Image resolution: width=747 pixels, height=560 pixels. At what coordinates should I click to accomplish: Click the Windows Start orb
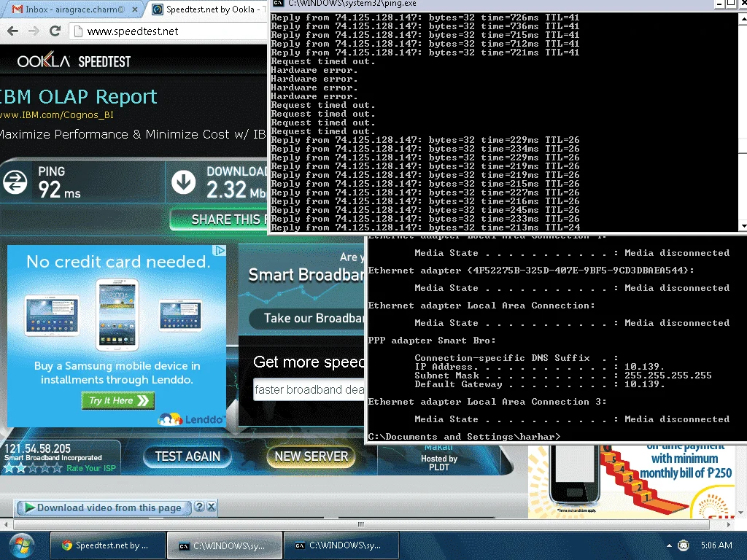tap(21, 545)
